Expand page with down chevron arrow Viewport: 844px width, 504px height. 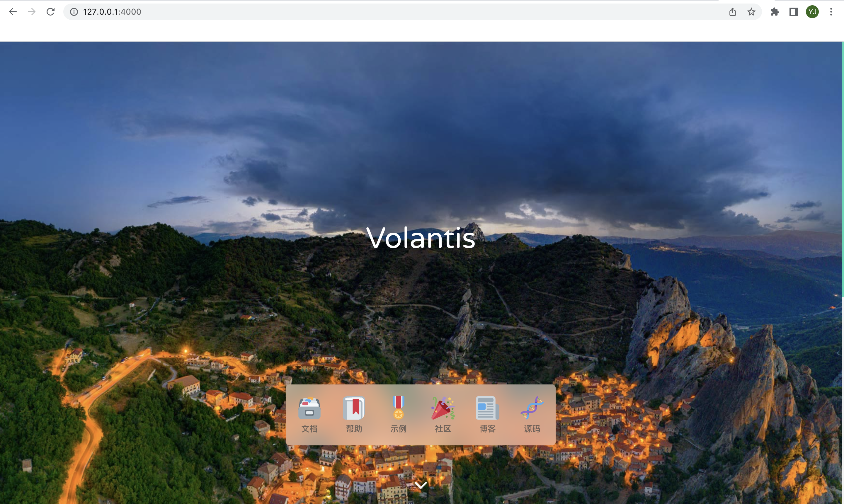[421, 485]
